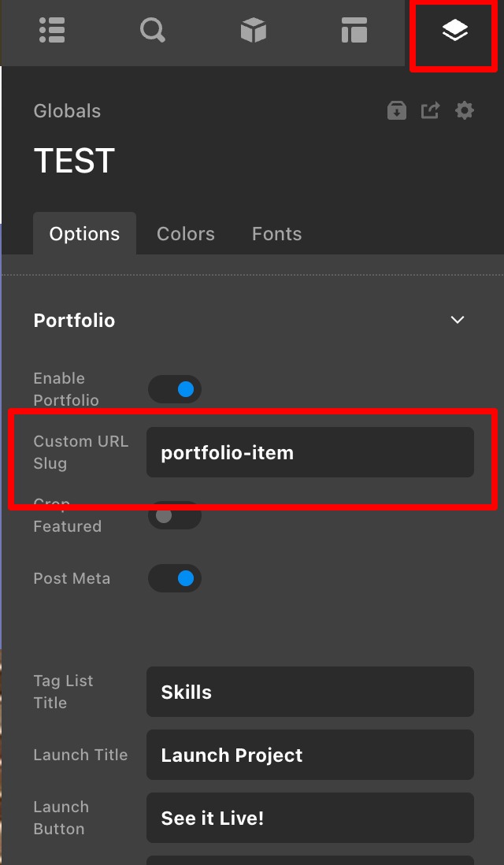Open the search magnifier tool
The image size is (504, 865).
(153, 30)
